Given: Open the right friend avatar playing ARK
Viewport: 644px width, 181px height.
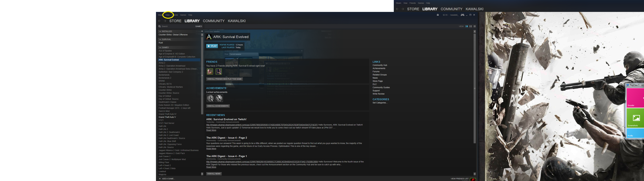Looking at the screenshot, I should click(219, 72).
